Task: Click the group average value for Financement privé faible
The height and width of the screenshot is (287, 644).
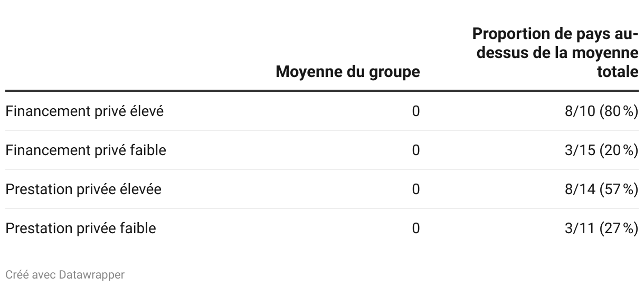Action: click(x=416, y=150)
